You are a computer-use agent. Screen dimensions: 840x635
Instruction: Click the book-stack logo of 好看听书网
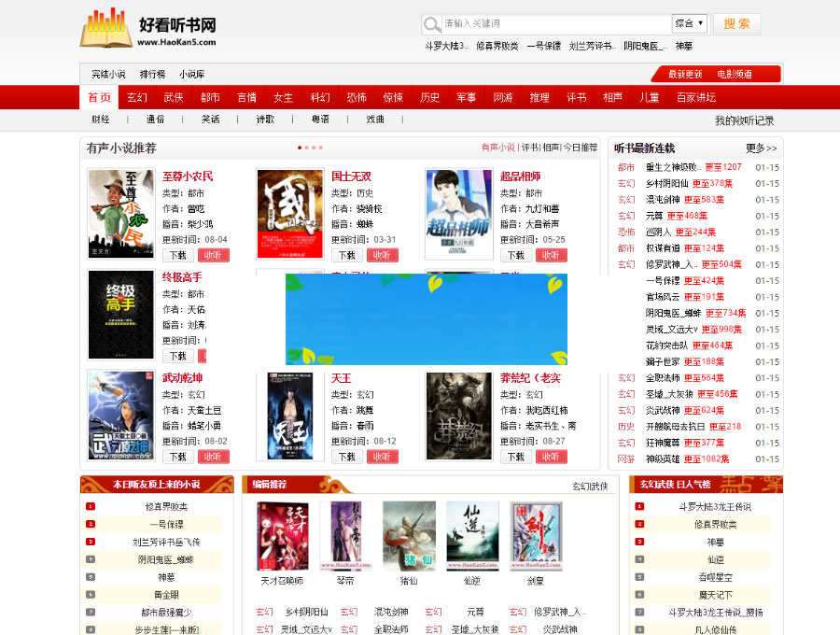(105, 28)
